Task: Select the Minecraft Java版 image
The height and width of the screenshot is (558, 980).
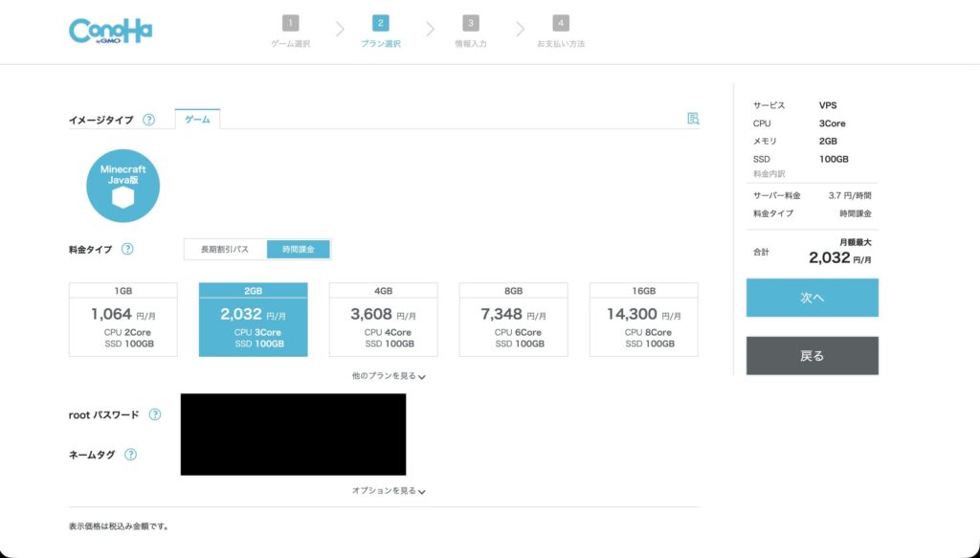Action: [x=123, y=186]
